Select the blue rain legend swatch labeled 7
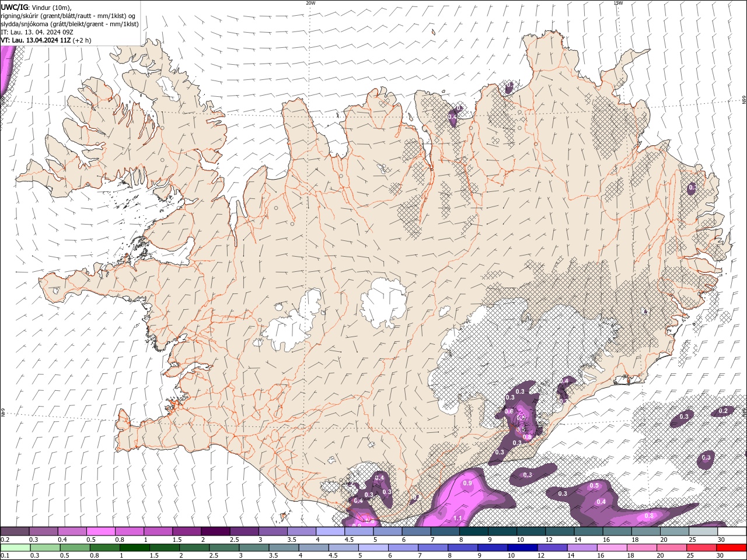This screenshot has width=747, height=560. pyautogui.click(x=432, y=548)
